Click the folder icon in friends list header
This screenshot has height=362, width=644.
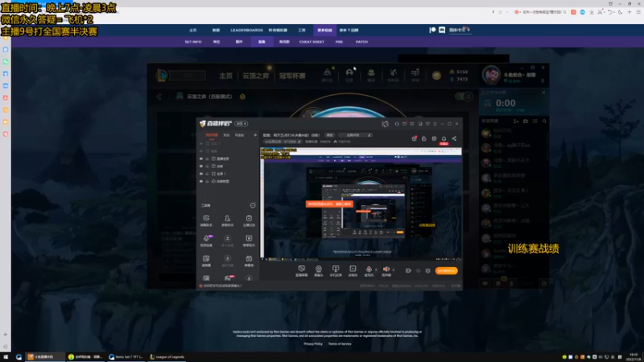[526, 121]
